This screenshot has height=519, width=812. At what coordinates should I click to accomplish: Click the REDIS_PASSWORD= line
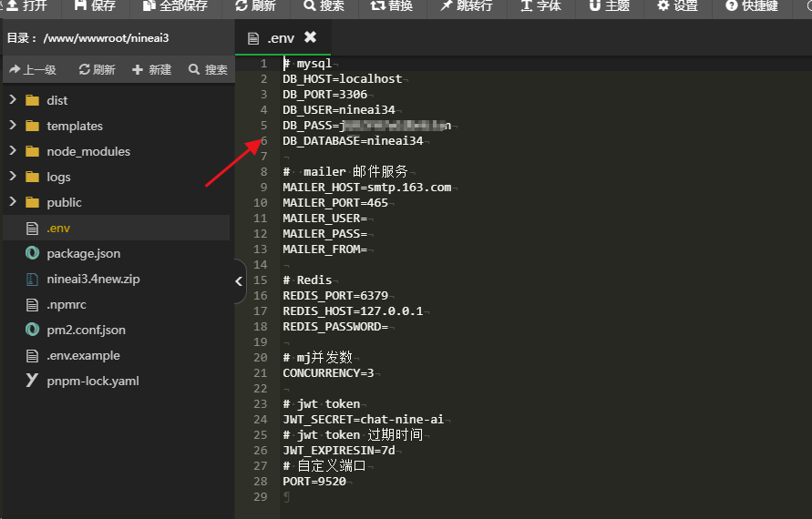click(335, 327)
